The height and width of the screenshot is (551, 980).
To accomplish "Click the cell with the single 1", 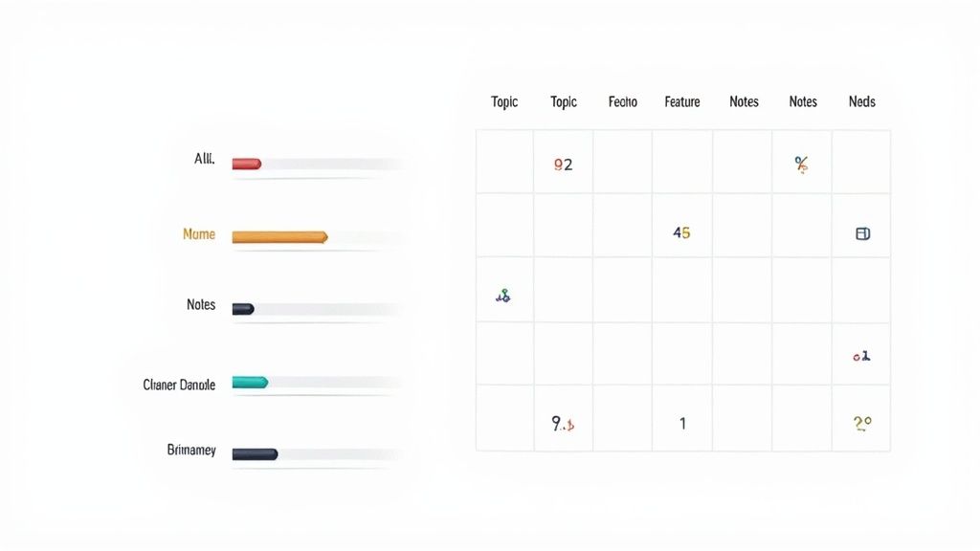I will (682, 423).
